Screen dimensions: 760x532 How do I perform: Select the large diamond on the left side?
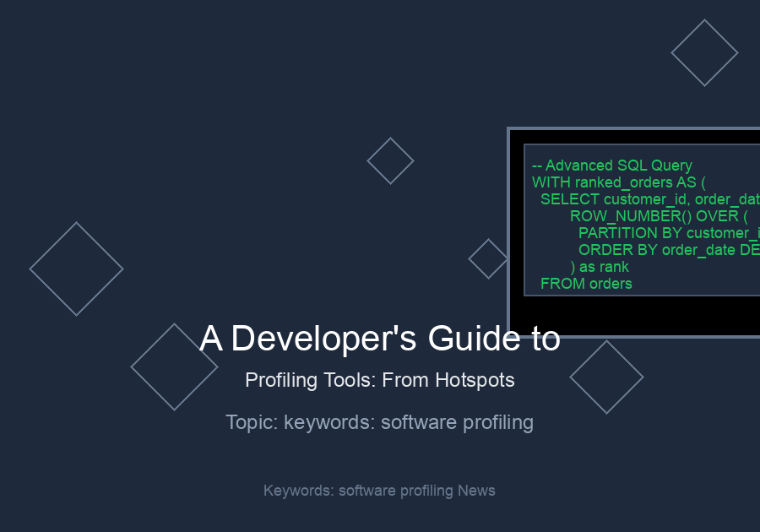(x=76, y=269)
